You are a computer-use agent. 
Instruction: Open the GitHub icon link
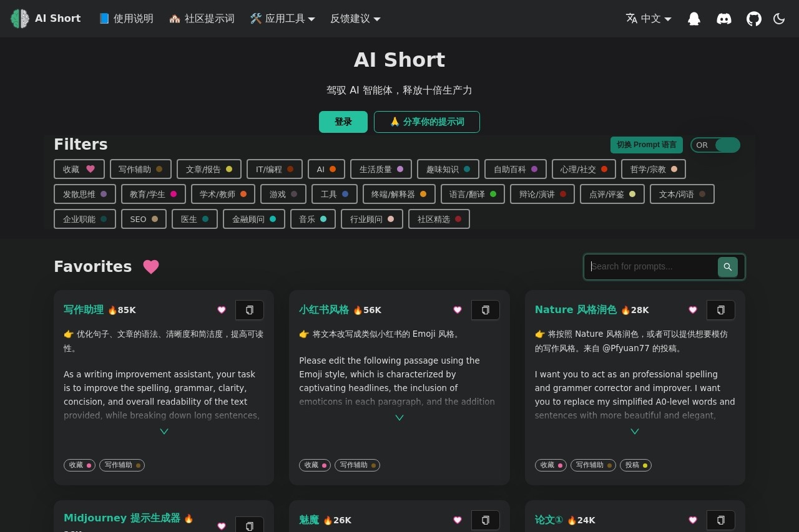(x=754, y=19)
